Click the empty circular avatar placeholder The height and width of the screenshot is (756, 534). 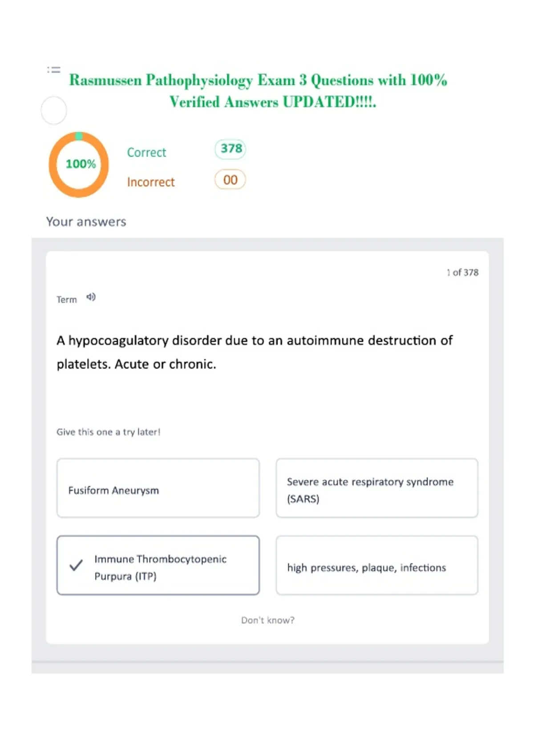point(54,110)
